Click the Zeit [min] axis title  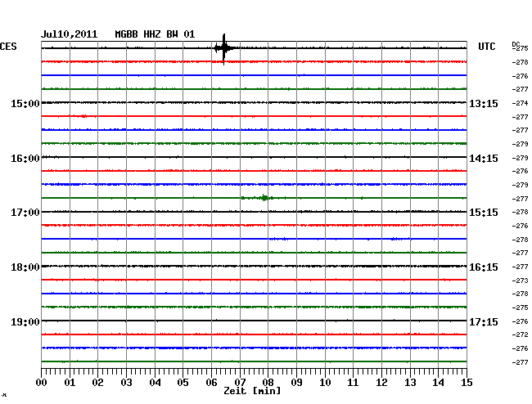(x=252, y=391)
